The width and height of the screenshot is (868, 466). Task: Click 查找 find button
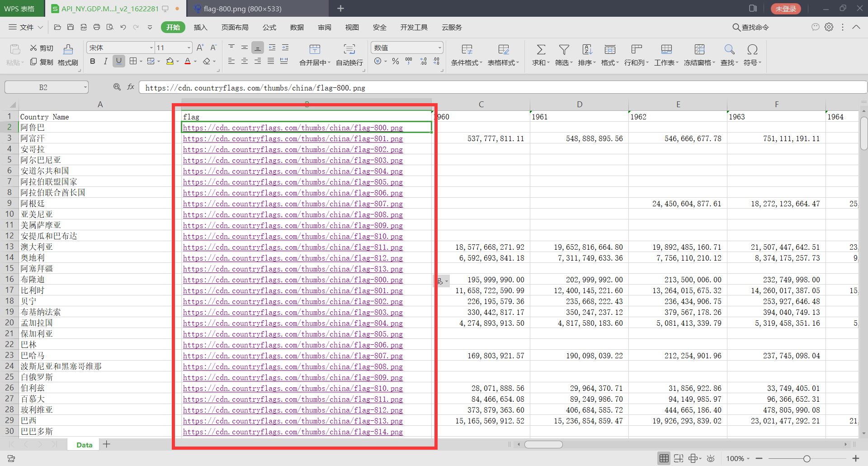click(729, 55)
